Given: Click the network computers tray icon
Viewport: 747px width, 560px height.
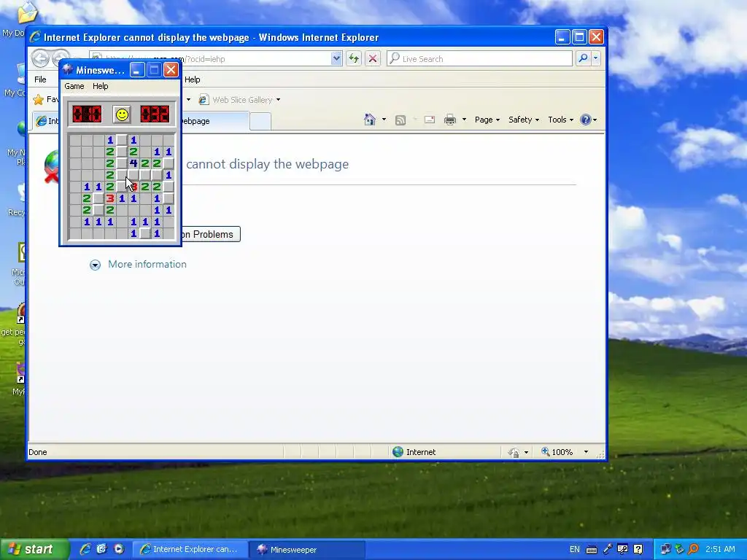Looking at the screenshot, I should point(665,550).
